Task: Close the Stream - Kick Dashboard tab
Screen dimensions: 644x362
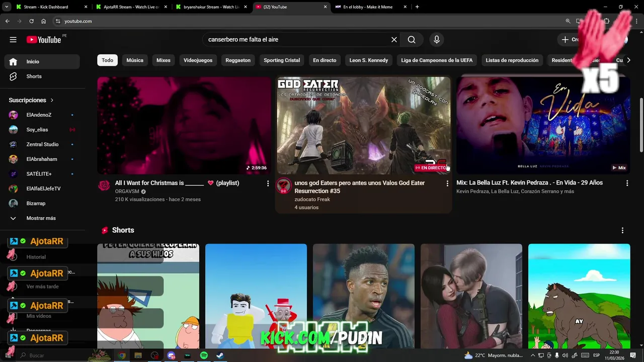Action: click(x=86, y=7)
